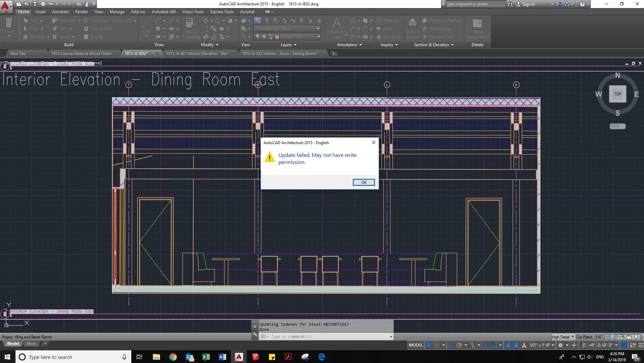The width and height of the screenshot is (644, 363).
Task: Toggle polar tracking in status bar
Action: (x=459, y=345)
